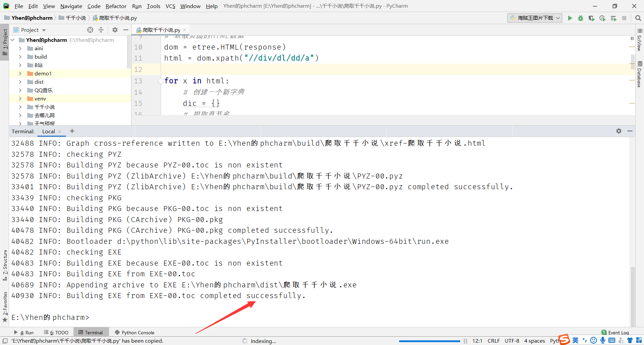
Task: Change the UTF-8 file encoding setting
Action: coord(512,341)
